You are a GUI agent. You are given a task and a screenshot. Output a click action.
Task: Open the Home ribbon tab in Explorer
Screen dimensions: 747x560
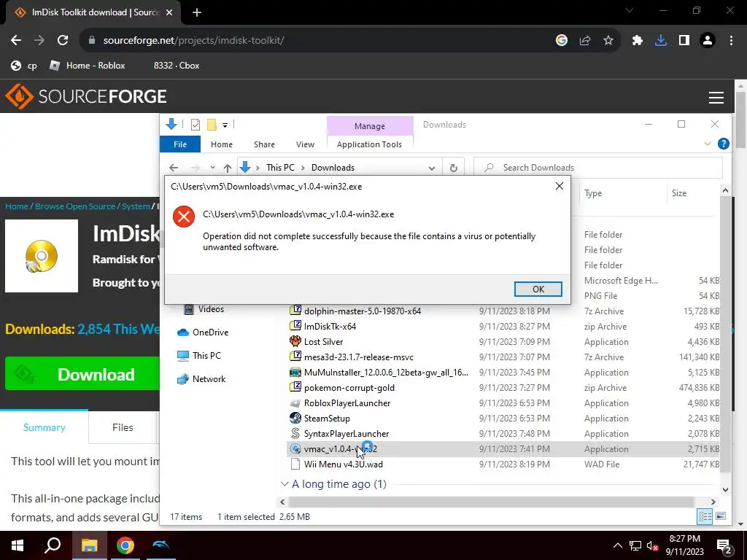pos(222,144)
